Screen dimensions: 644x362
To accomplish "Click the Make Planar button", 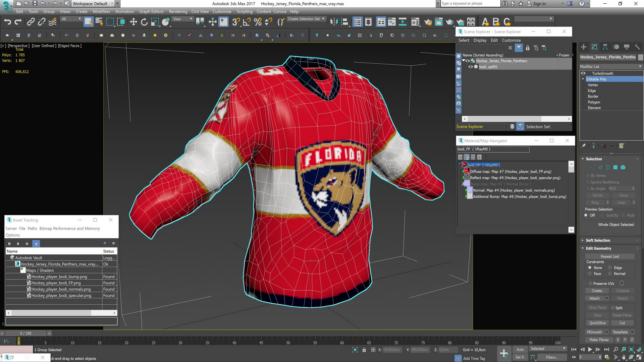I will [x=599, y=340].
